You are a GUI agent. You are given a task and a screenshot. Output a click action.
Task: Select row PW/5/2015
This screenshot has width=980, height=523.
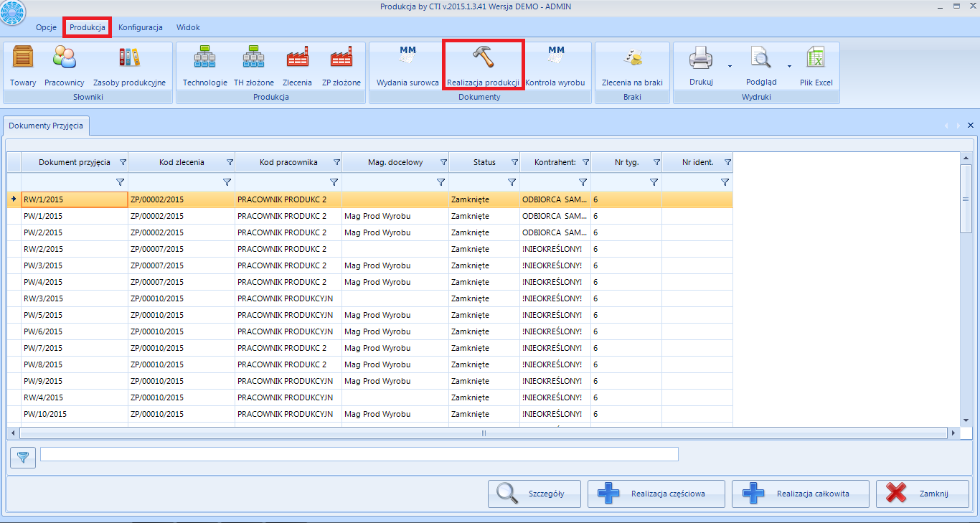pos(370,315)
